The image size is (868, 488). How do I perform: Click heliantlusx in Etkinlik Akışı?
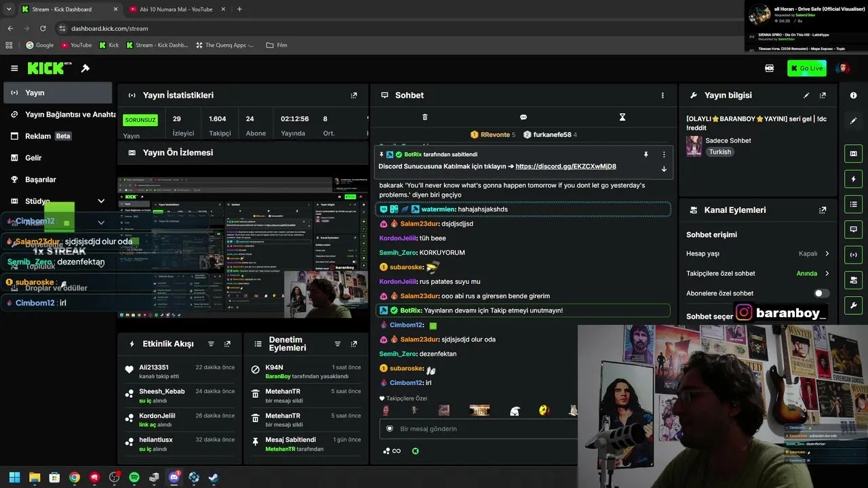(x=156, y=440)
